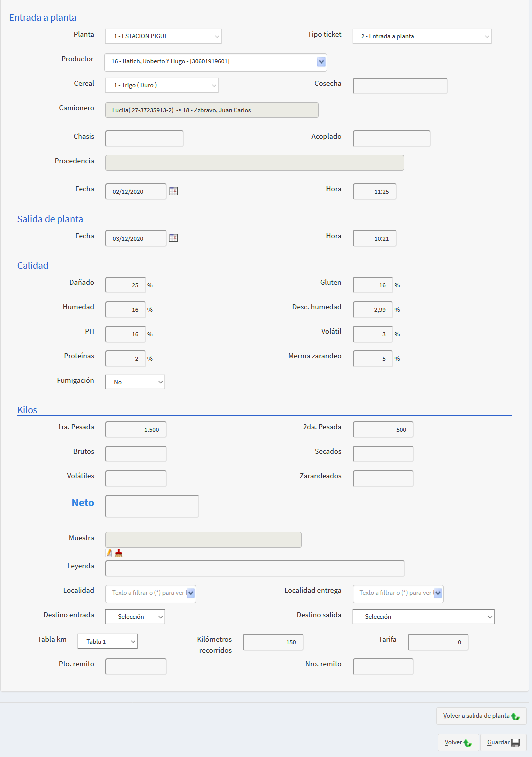Select the Cereal dropdown
Viewport: 532px width, 757px height.
(x=162, y=85)
